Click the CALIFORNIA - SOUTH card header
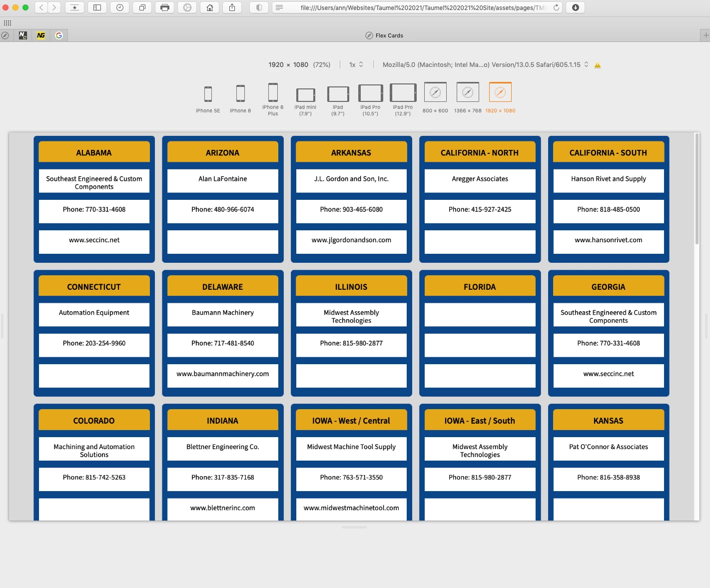The width and height of the screenshot is (710, 588). coord(609,152)
